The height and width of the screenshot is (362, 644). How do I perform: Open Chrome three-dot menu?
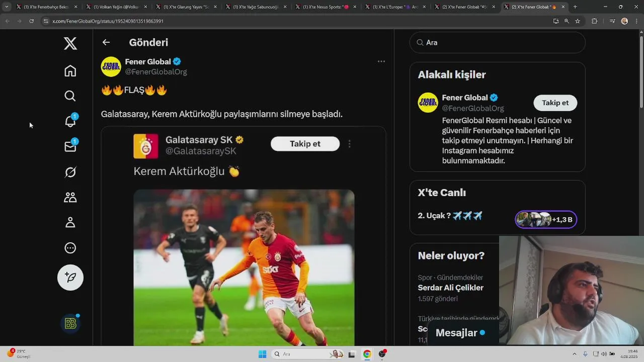coord(636,21)
